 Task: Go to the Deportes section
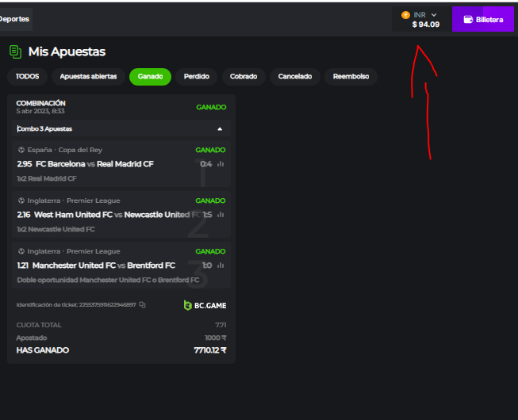(14, 19)
